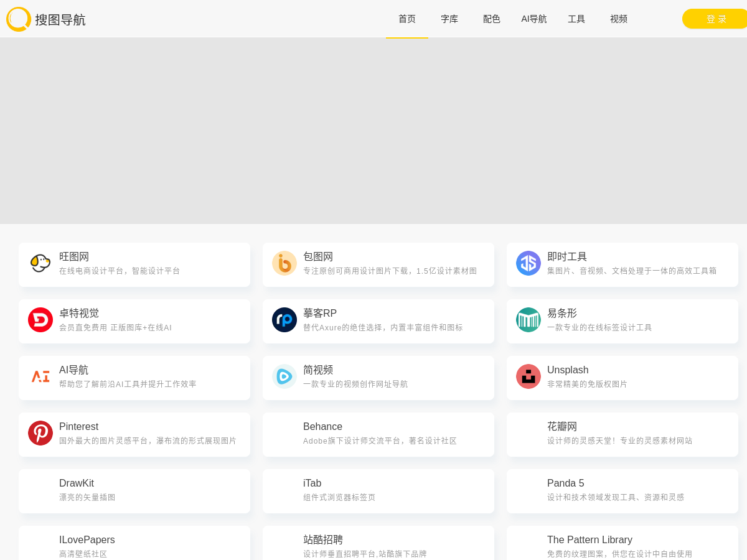This screenshot has height=560, width=747.
Task: Open the 旺图网 link title
Action: (x=74, y=257)
